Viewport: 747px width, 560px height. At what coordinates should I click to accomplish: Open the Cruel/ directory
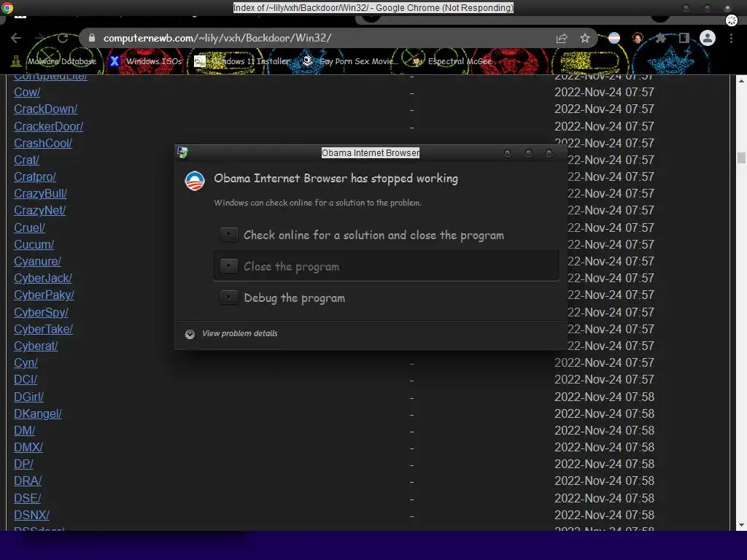click(29, 227)
